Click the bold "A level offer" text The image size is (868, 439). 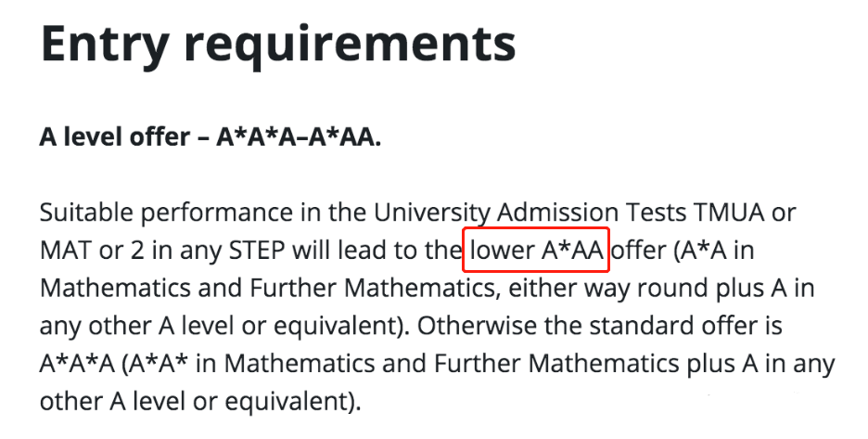[115, 136]
